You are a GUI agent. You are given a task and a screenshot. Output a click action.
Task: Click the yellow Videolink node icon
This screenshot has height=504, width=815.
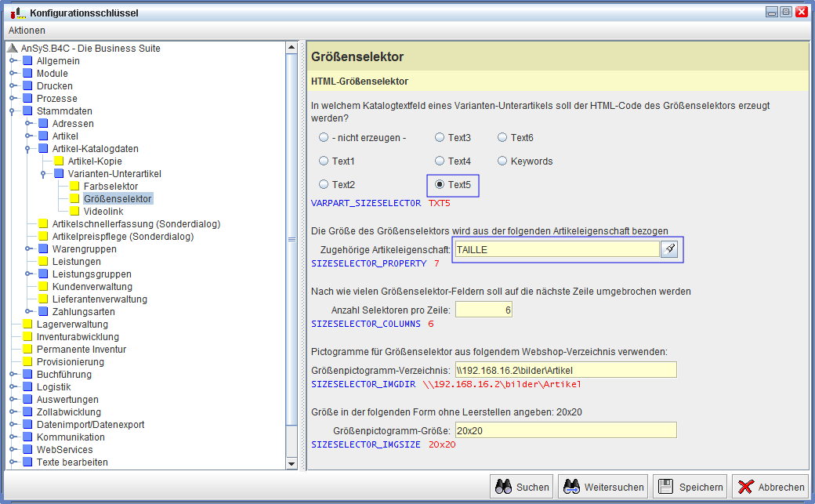[74, 212]
